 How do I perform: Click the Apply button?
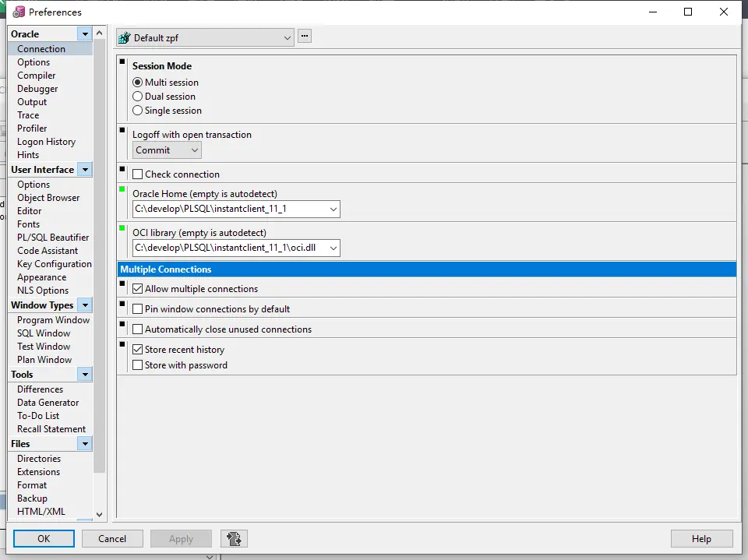coord(181,538)
